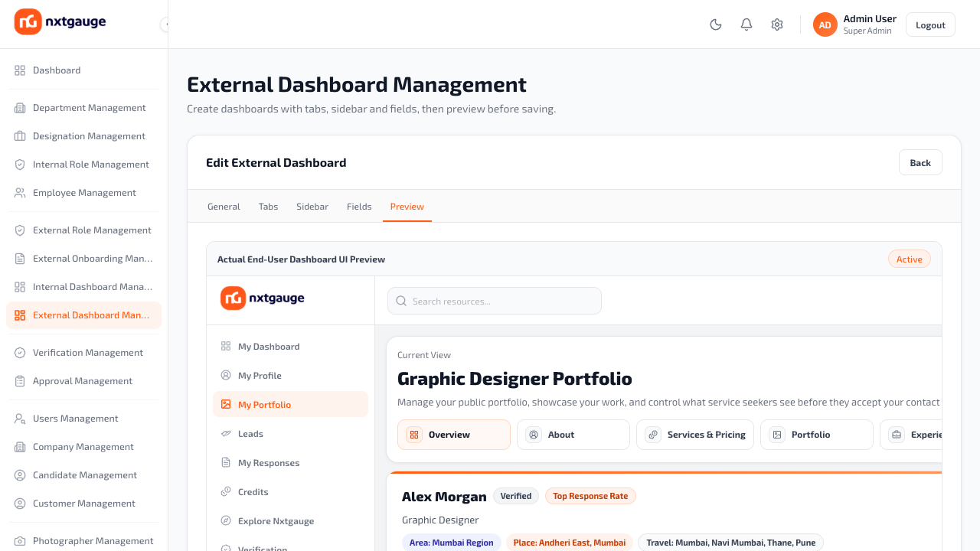
Task: Click the Verified badge
Action: click(x=516, y=496)
